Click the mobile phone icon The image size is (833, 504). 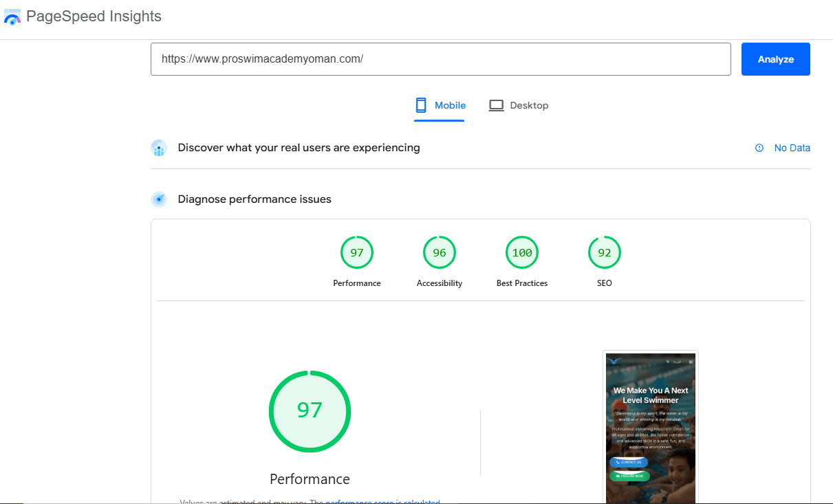coord(421,105)
